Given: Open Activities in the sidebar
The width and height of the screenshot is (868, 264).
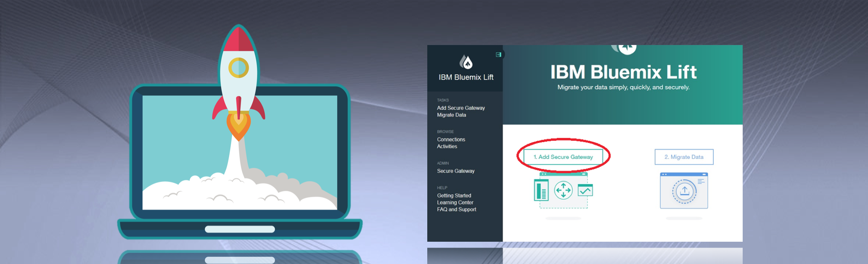Looking at the screenshot, I should coord(447,147).
